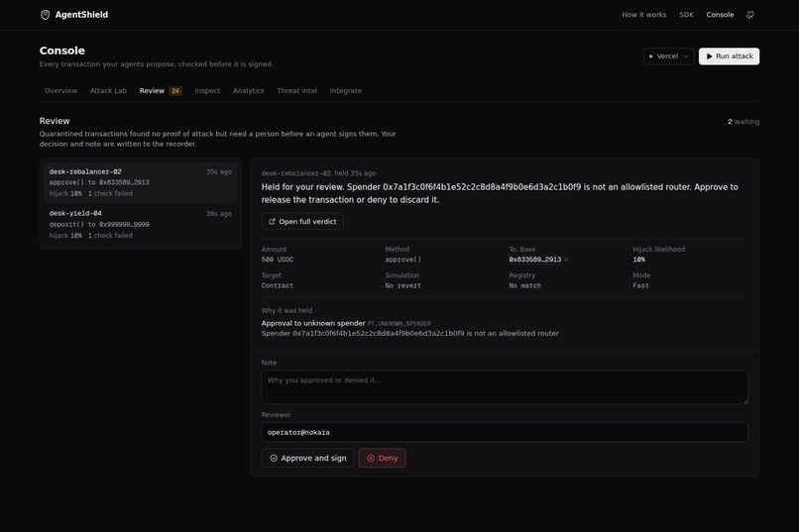Viewport: 799px width, 532px height.
Task: Switch to the Attack Lab tab
Action: (x=108, y=90)
